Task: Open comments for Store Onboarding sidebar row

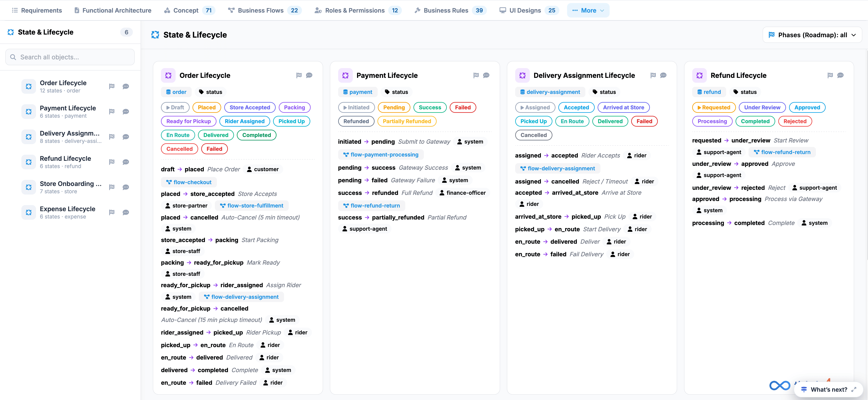Action: click(126, 187)
